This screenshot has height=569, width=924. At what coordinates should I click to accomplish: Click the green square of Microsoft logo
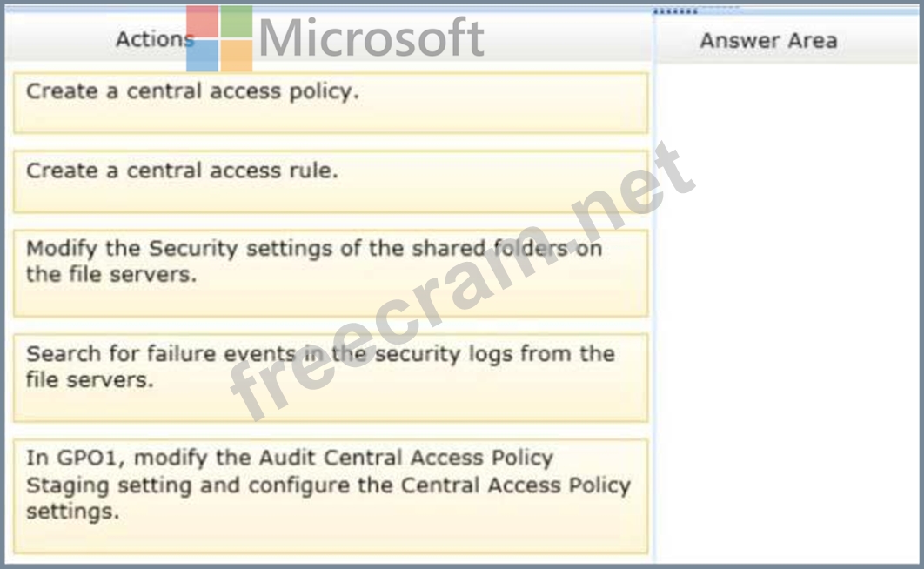tap(237, 22)
